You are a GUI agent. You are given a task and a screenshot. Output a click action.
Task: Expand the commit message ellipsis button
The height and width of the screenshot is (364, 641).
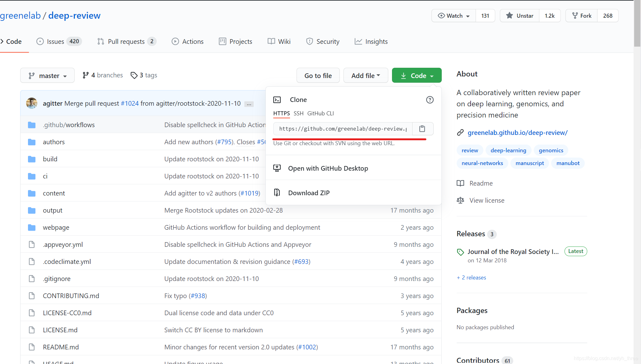click(x=249, y=104)
